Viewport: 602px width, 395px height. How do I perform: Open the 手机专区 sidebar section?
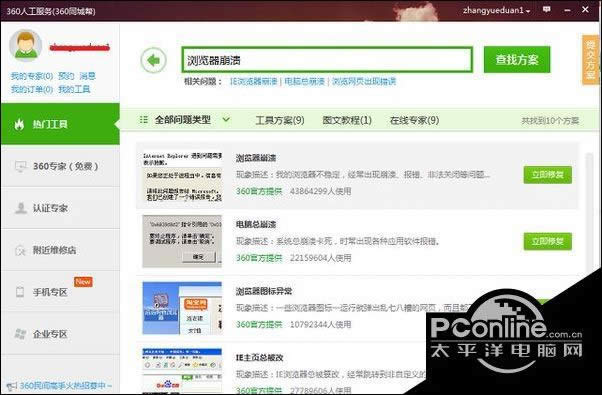pyautogui.click(x=60, y=292)
